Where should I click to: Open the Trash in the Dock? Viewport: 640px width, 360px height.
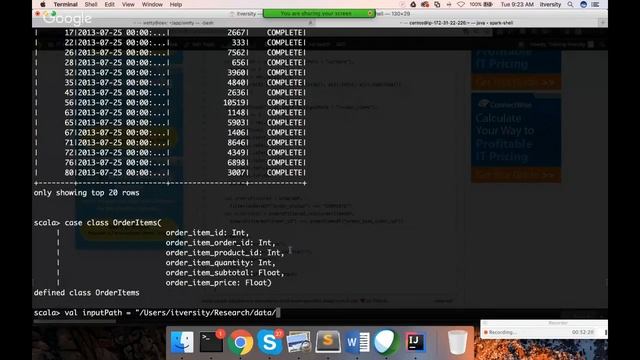pyautogui.click(x=457, y=342)
